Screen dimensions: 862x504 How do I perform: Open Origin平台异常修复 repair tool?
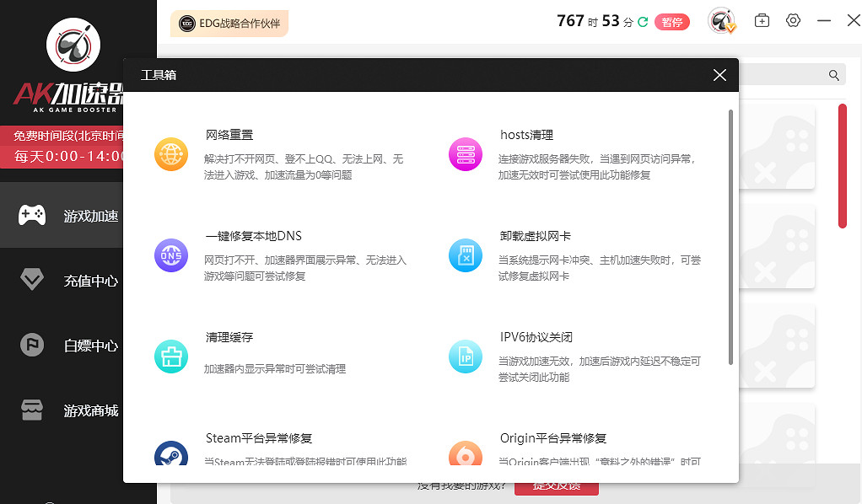pyautogui.click(x=466, y=451)
